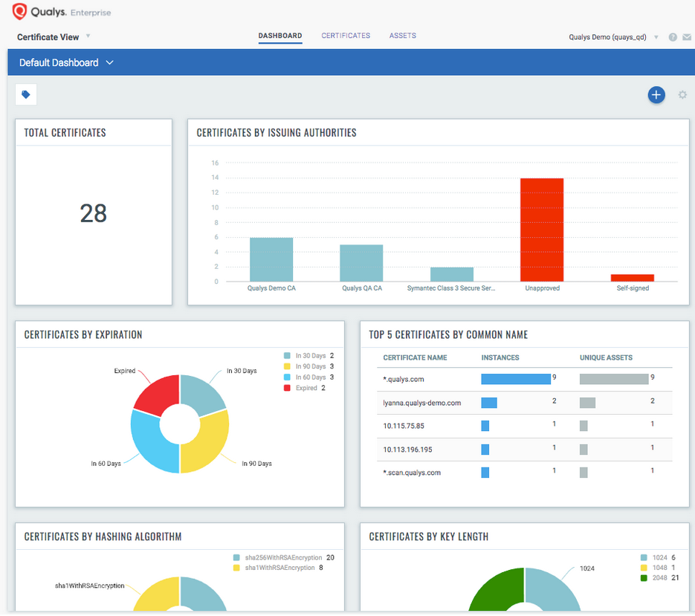Open the 10.113.196.195 certificate row
The width and height of the screenshot is (695, 616).
coord(524,450)
